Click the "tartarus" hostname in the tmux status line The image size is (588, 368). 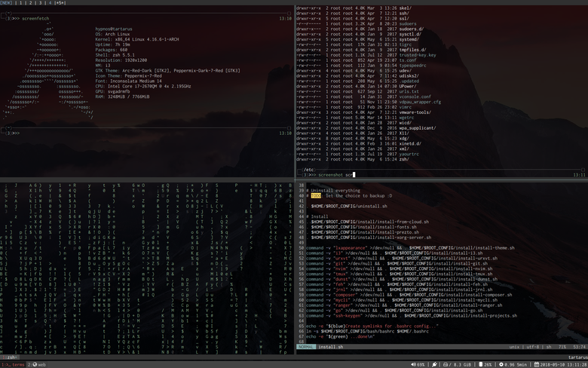(578, 357)
